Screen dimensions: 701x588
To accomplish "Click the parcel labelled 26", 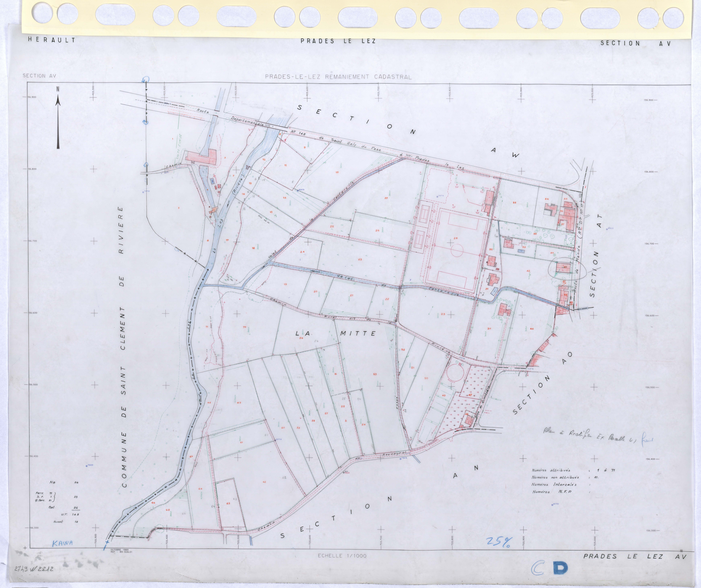I will (x=377, y=230).
